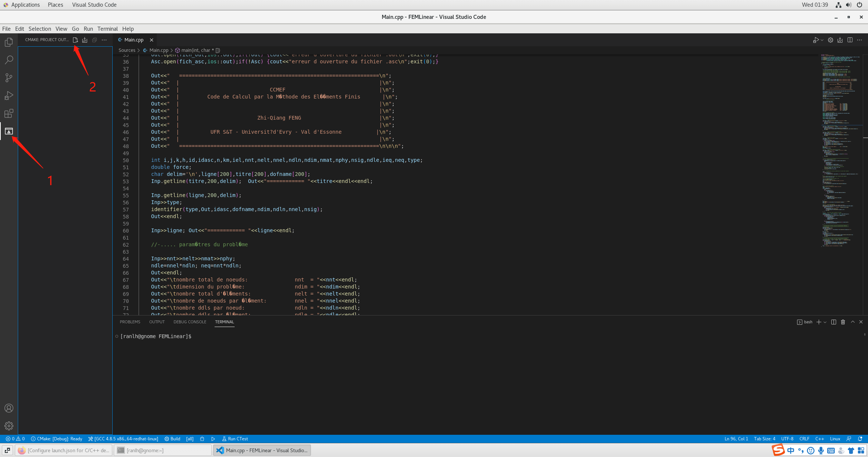Open the launch profile dropdown beside new terminal
The image size is (868, 457).
click(x=825, y=322)
